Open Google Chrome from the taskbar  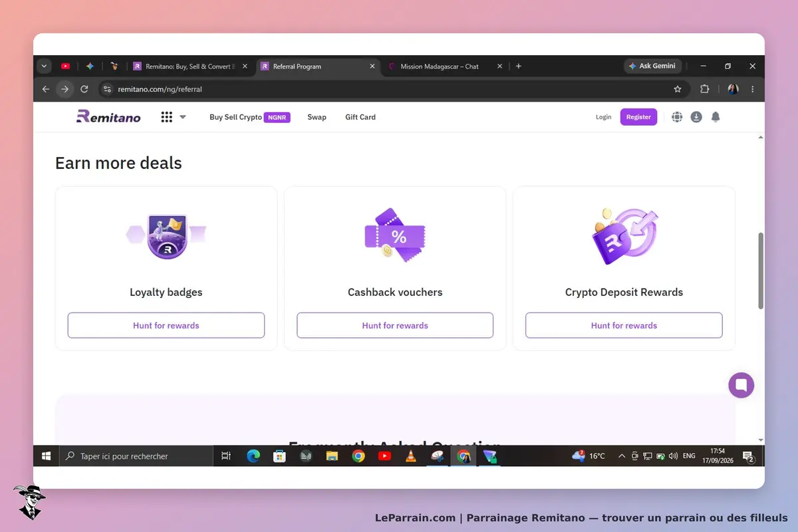point(358,456)
